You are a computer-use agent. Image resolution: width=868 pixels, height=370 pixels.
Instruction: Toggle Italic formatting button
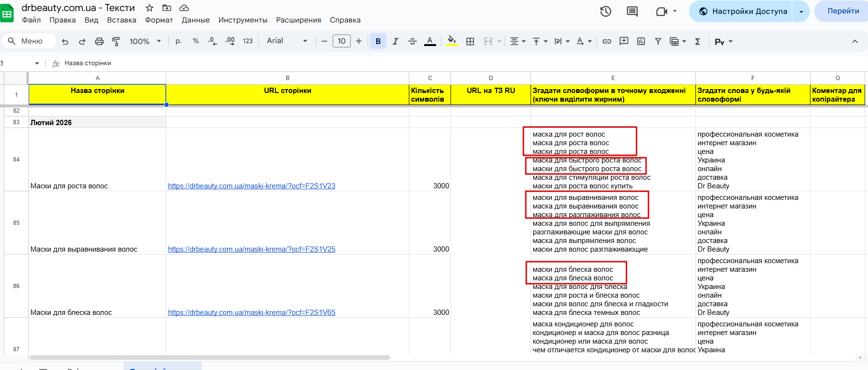point(395,42)
